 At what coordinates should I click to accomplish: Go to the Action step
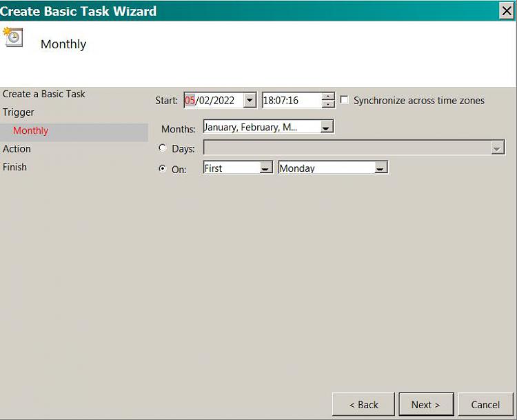click(x=17, y=149)
